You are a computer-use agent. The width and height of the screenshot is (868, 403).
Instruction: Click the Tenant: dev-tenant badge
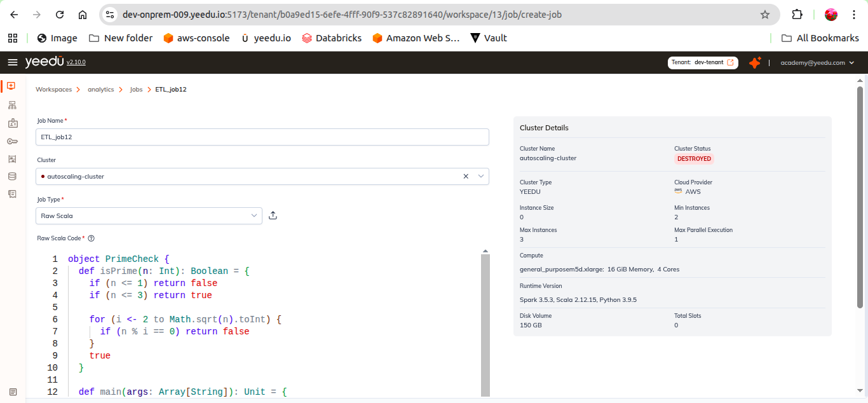[703, 62]
